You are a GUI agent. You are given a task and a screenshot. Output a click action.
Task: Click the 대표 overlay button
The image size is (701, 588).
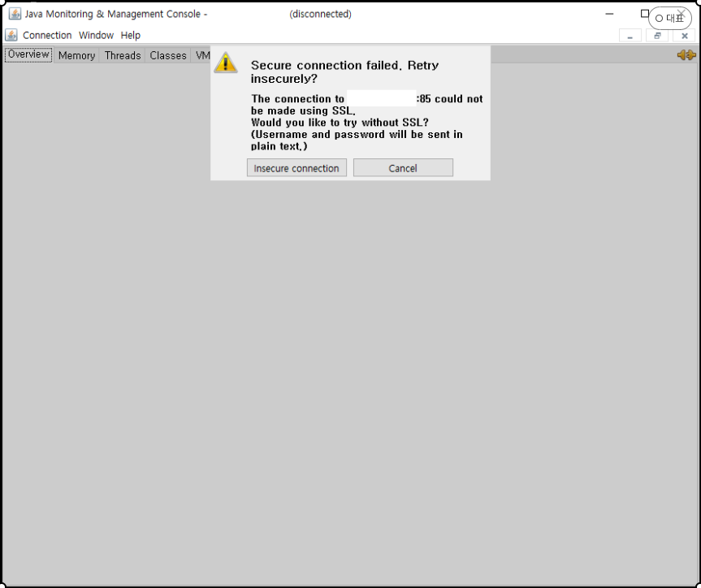tap(669, 19)
